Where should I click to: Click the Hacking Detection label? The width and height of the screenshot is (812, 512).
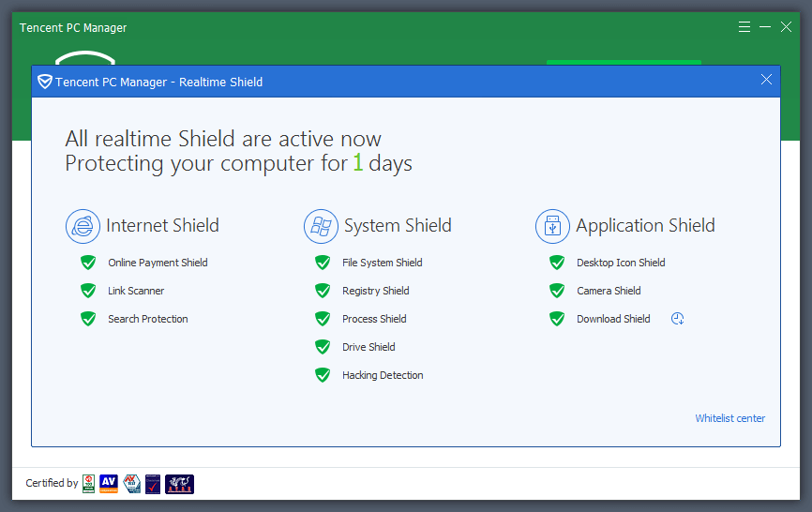coord(383,375)
